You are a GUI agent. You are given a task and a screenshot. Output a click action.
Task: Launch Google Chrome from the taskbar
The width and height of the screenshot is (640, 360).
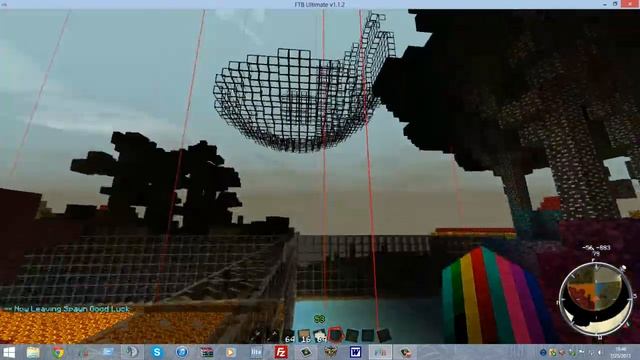pos(58,352)
